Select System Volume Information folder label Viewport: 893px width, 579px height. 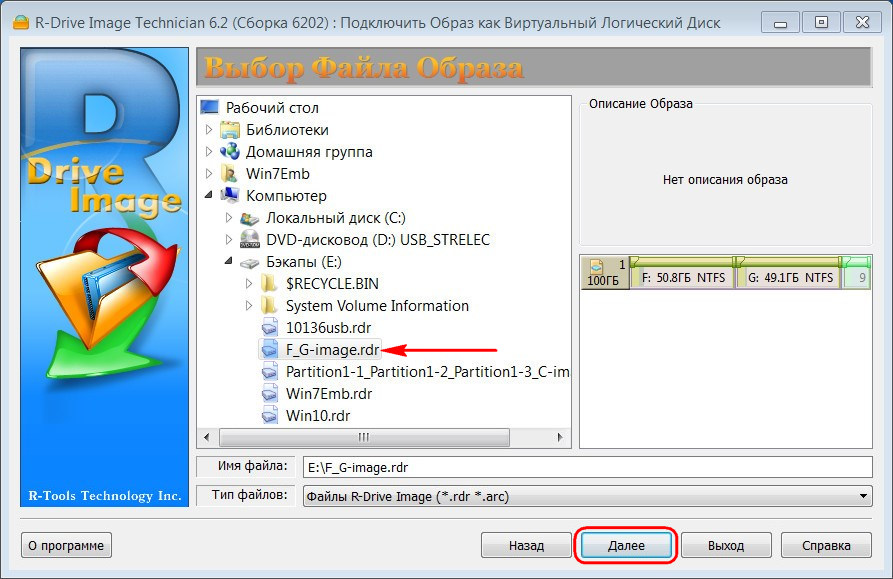377,306
